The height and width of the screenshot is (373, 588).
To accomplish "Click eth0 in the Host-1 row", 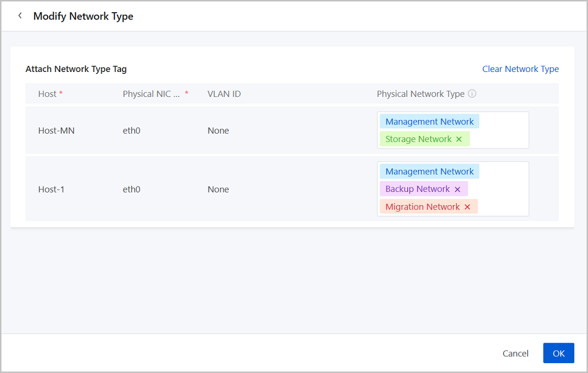I will 131,189.
